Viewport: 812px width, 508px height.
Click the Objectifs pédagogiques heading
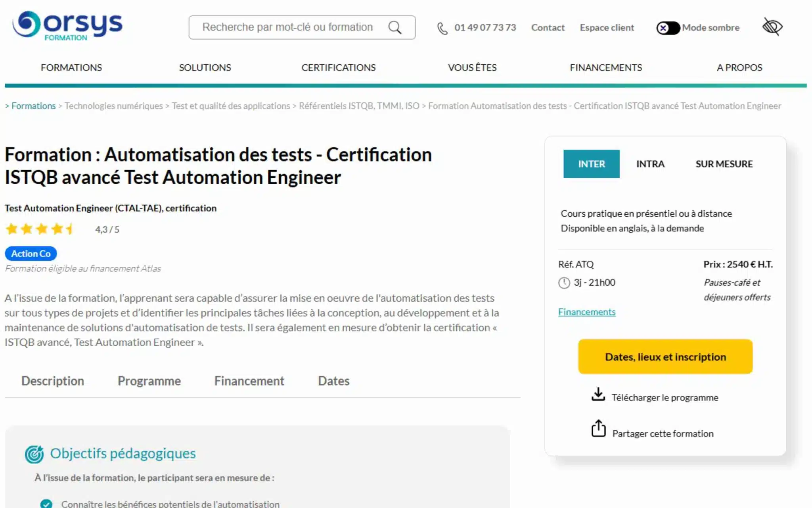(123, 454)
